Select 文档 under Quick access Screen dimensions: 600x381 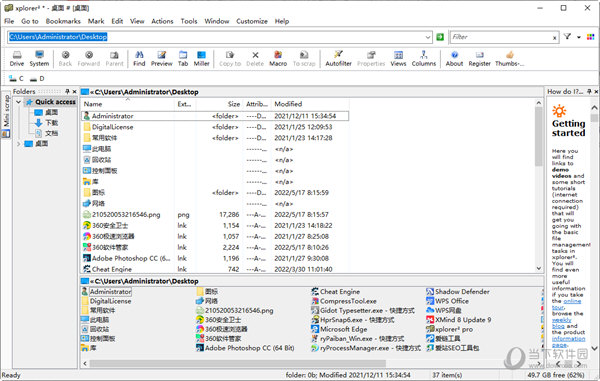coord(46,134)
